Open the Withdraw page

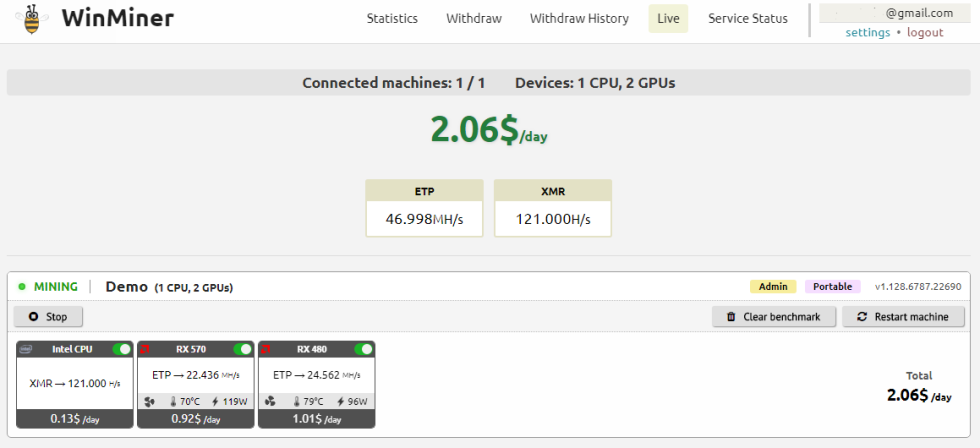click(x=474, y=18)
